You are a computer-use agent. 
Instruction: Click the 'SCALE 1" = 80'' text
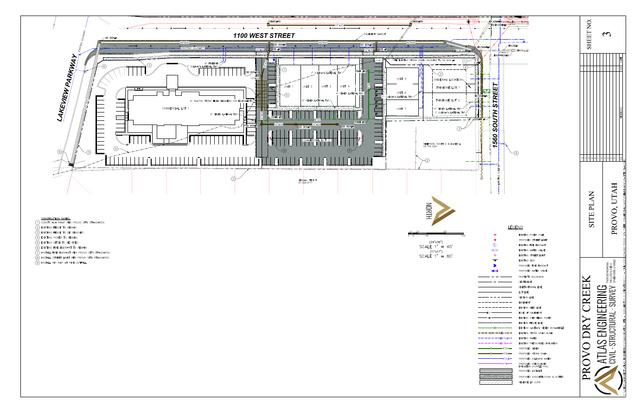click(436, 256)
